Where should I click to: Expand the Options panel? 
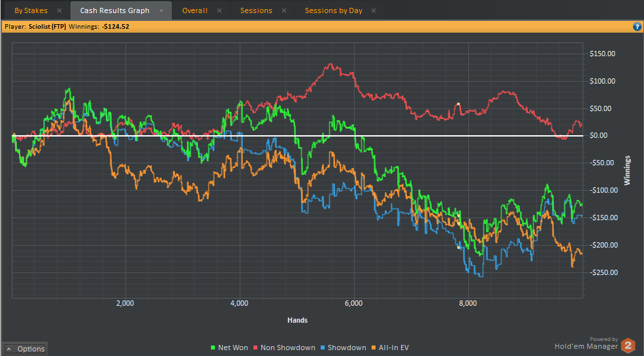click(x=25, y=349)
